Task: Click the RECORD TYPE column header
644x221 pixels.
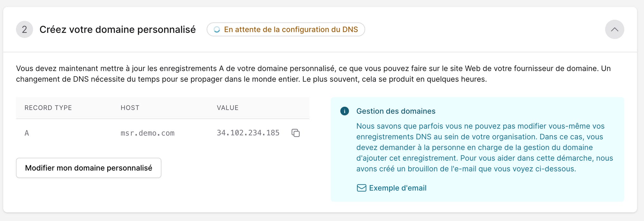Action: tap(48, 108)
